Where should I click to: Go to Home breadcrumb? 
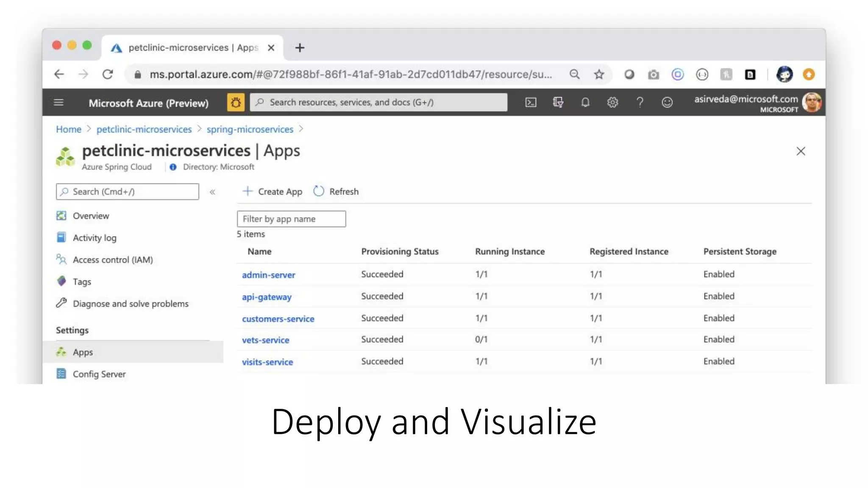(69, 129)
